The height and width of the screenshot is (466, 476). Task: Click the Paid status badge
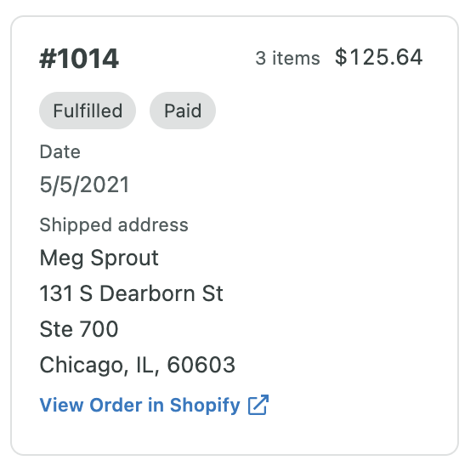183,111
